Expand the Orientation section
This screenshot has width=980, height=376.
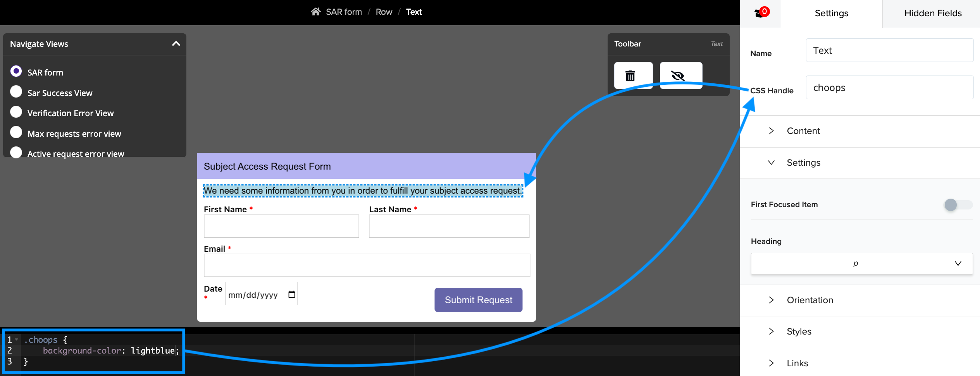tap(809, 300)
